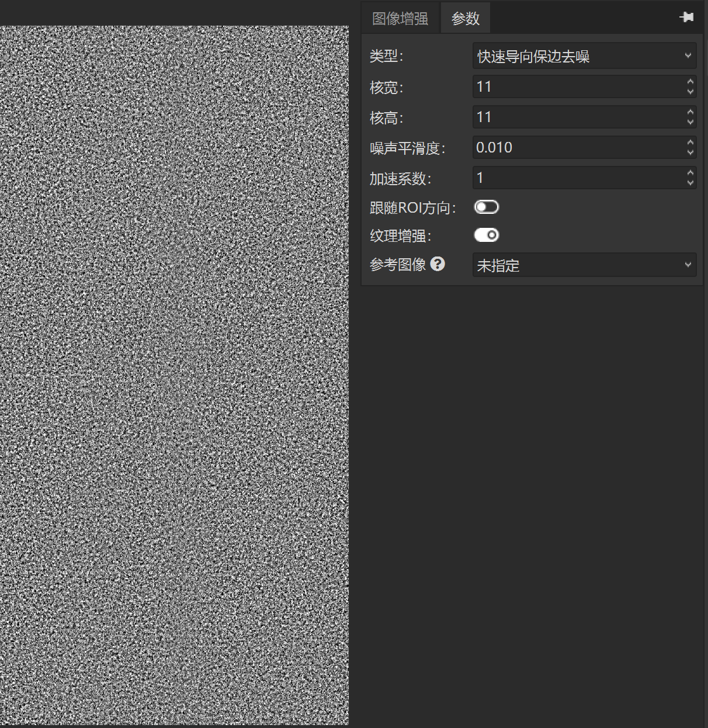Toggle the 跟随ROI方向 switch

coord(486,207)
